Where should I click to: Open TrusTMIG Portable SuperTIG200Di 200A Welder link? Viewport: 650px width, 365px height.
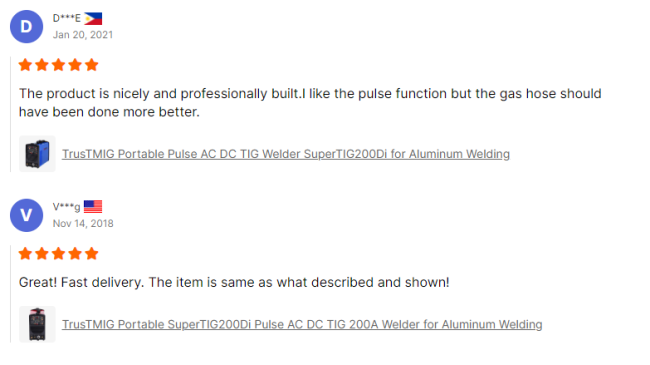(302, 324)
